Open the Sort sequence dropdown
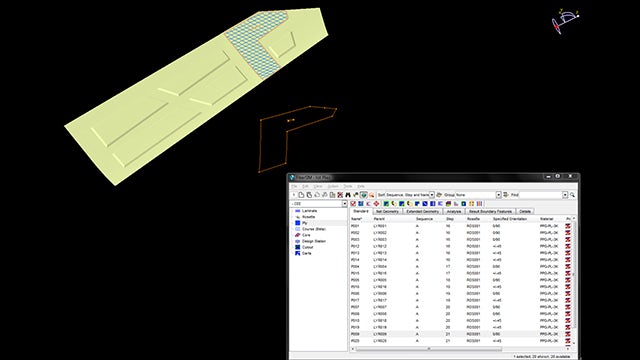 [431, 195]
